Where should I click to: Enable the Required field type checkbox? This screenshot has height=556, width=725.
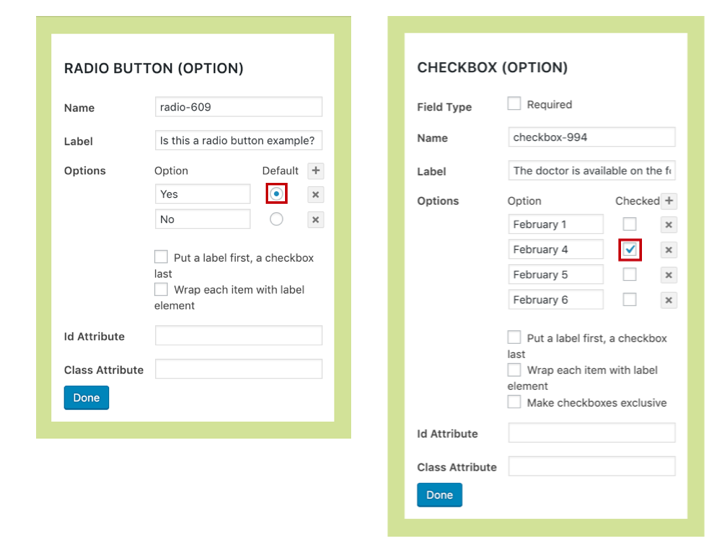tap(514, 104)
